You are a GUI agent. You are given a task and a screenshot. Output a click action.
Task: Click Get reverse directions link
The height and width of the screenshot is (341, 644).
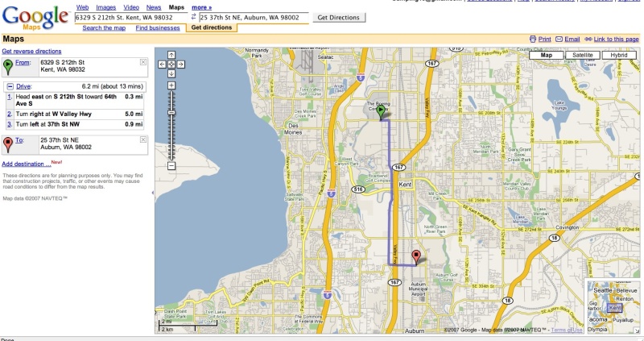coord(31,52)
